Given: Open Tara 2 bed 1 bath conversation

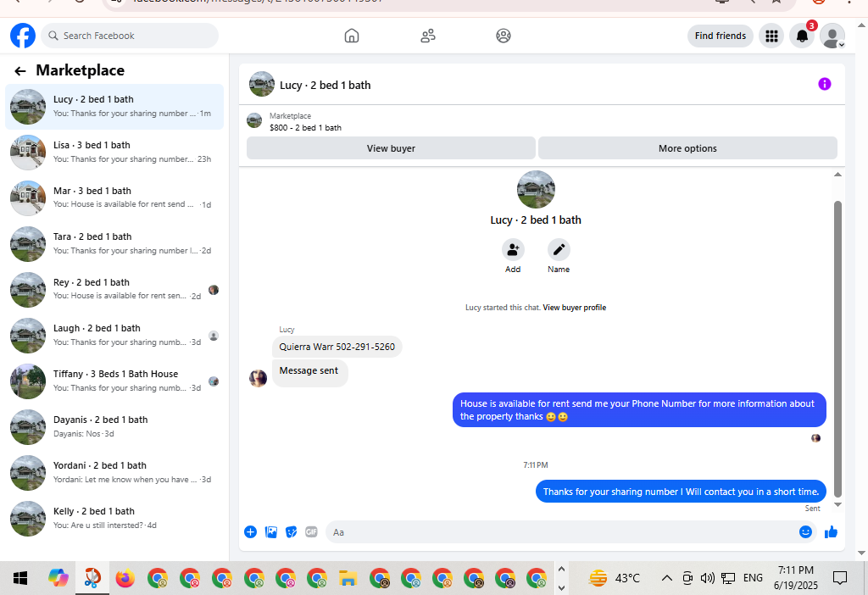Looking at the screenshot, I should pos(114,244).
